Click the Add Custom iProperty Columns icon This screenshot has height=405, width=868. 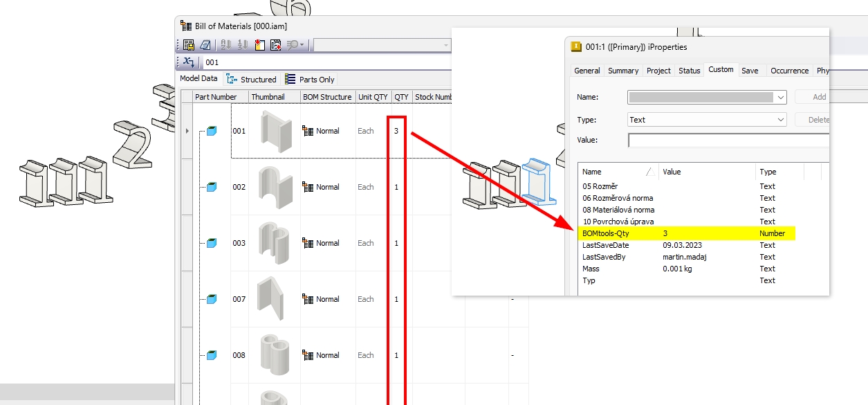pyautogui.click(x=275, y=45)
